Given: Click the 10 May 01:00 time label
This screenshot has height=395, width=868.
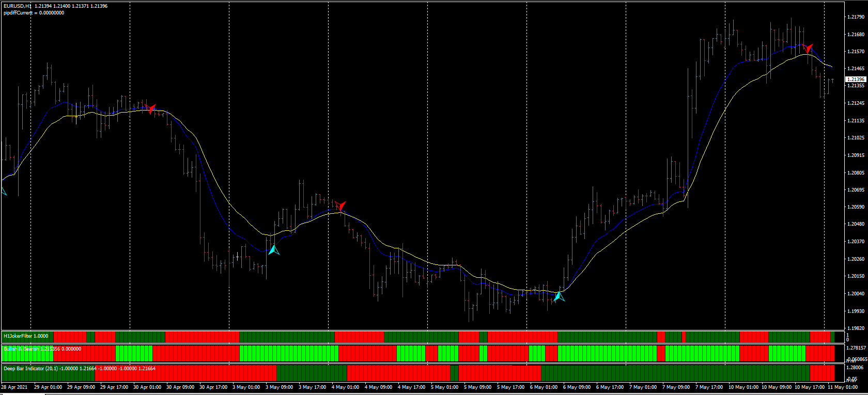Looking at the screenshot, I should tap(743, 387).
